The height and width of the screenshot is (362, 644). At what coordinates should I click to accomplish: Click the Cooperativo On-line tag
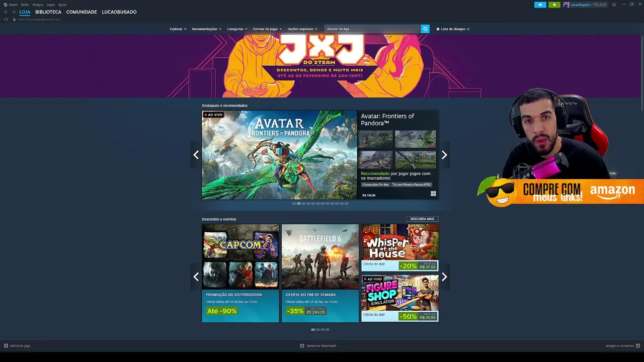pyautogui.click(x=376, y=185)
